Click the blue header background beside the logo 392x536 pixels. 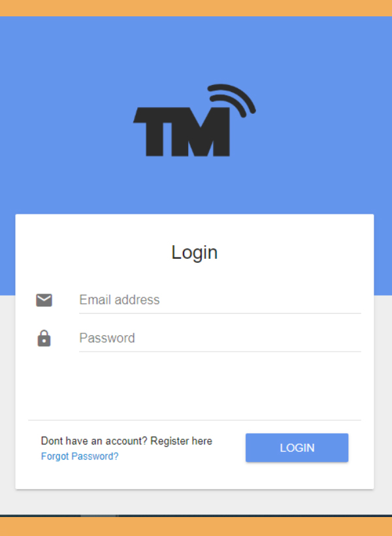click(69, 120)
